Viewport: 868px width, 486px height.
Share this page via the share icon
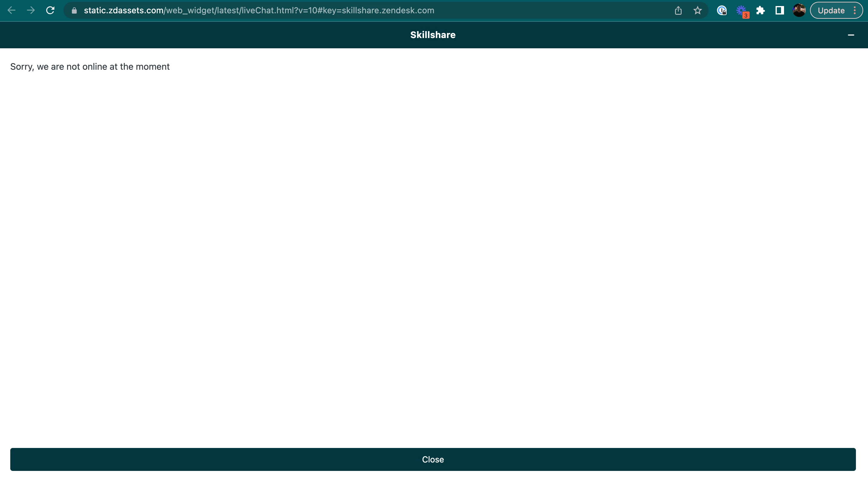[678, 11]
